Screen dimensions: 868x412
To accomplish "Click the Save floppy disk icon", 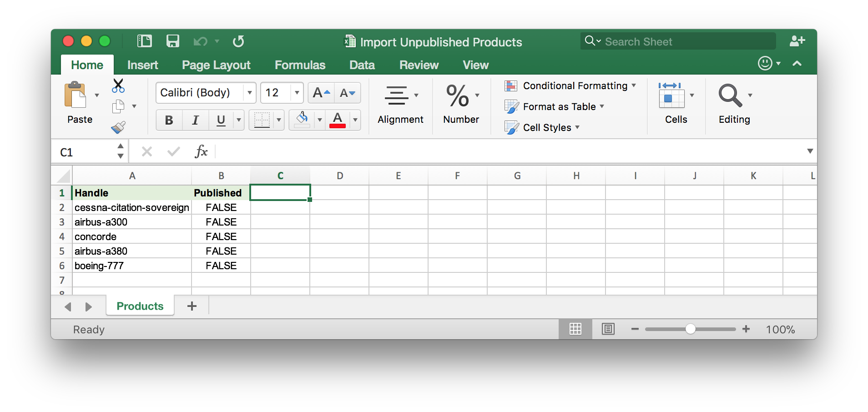I will click(172, 41).
